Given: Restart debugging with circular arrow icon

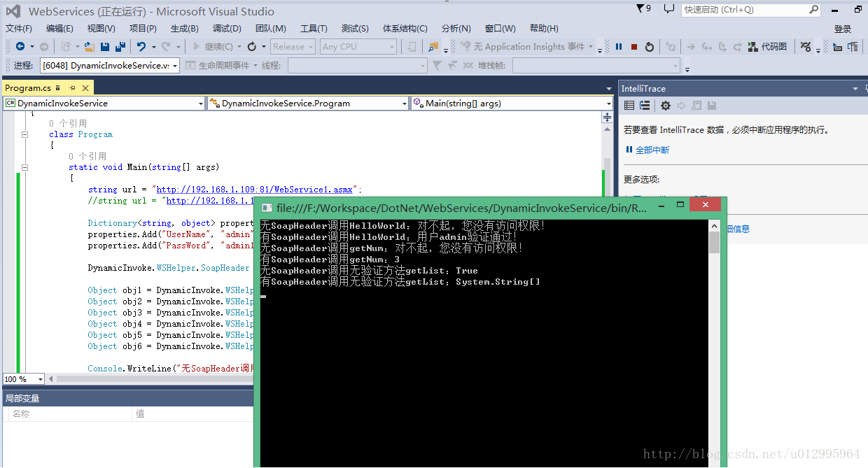Looking at the screenshot, I should [x=650, y=47].
